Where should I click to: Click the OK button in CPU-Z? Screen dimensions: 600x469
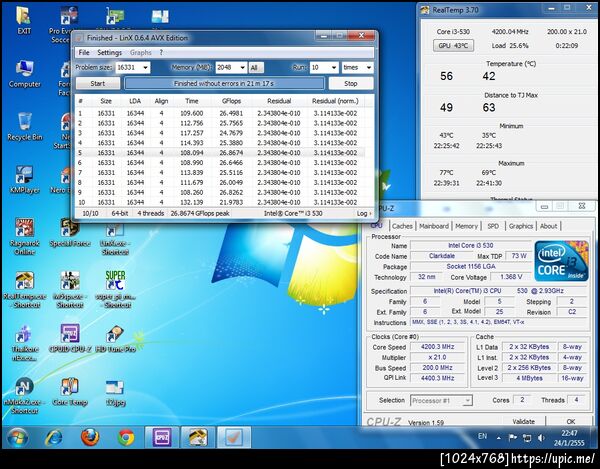(571, 422)
